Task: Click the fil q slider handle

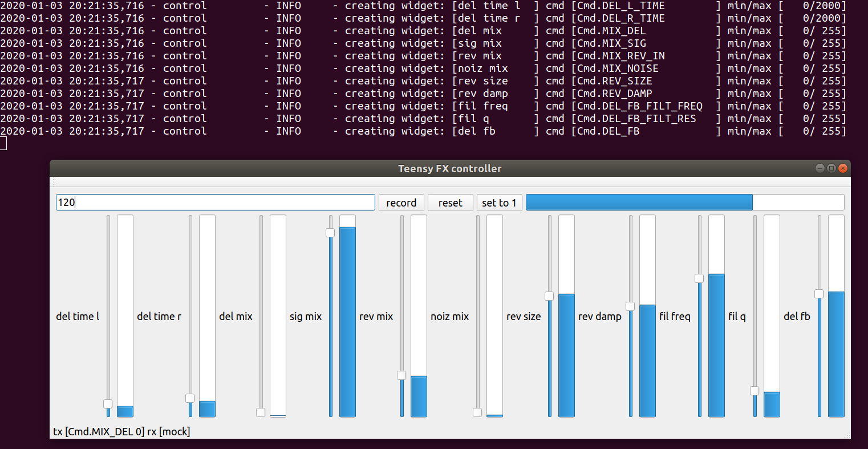Action: click(x=755, y=391)
